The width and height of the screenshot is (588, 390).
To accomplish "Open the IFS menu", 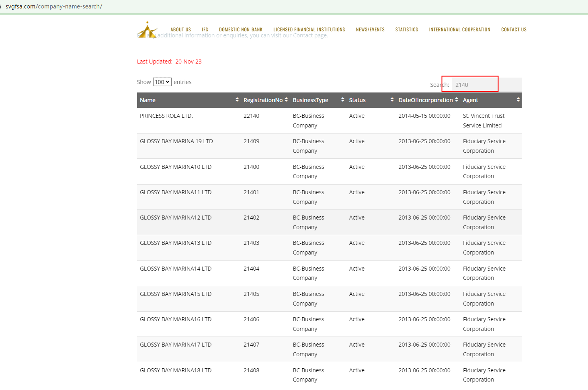I will (205, 30).
